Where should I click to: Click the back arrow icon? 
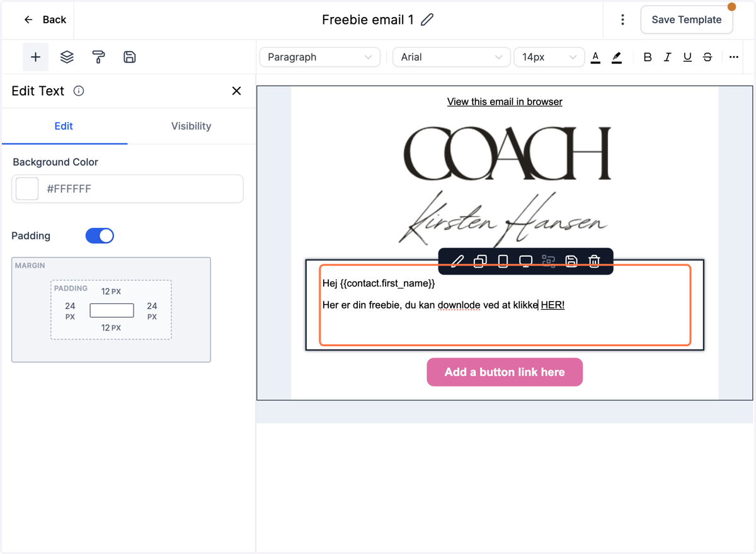click(x=28, y=20)
